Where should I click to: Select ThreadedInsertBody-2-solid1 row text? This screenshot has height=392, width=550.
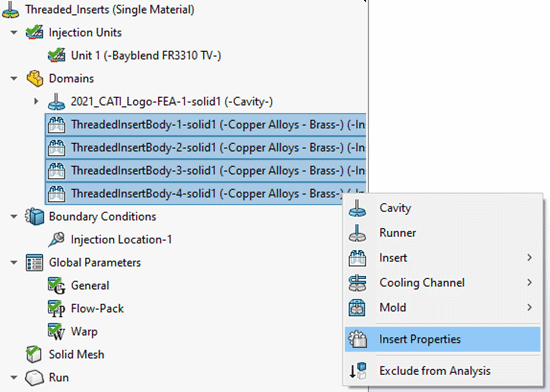(218, 148)
